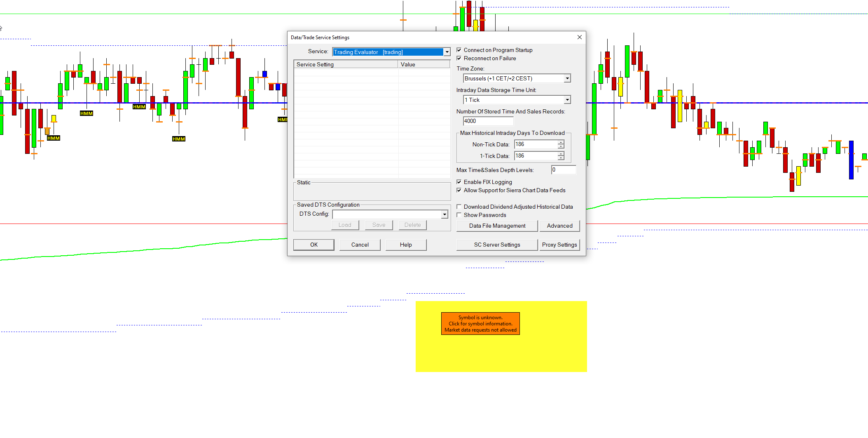The width and height of the screenshot is (868, 438).
Task: Click the Service Setting column header
Action: tap(346, 64)
